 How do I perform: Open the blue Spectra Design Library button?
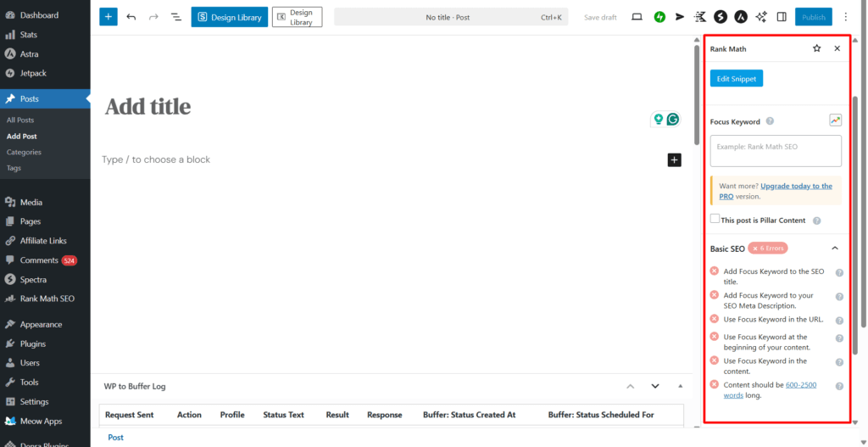pos(230,17)
